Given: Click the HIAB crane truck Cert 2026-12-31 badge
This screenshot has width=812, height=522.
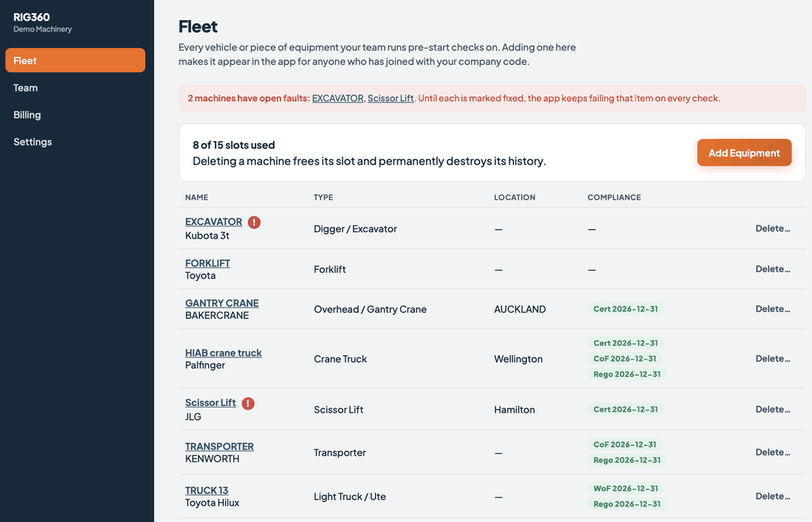Looking at the screenshot, I should coord(625,343).
